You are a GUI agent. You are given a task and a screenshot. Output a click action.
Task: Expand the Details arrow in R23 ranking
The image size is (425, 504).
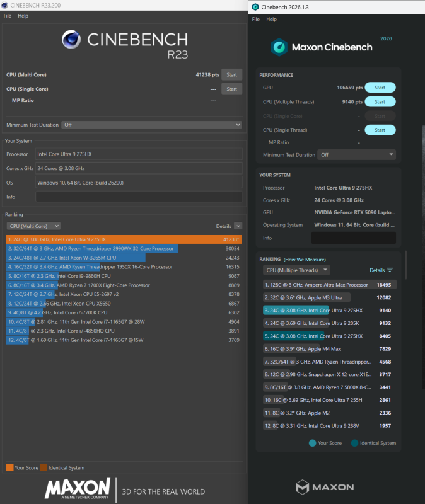[x=238, y=226]
